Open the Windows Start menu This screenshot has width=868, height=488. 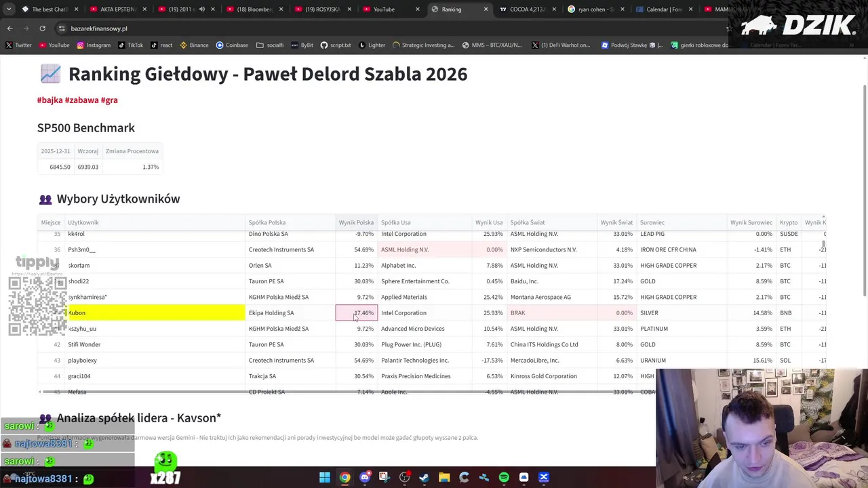(x=325, y=477)
